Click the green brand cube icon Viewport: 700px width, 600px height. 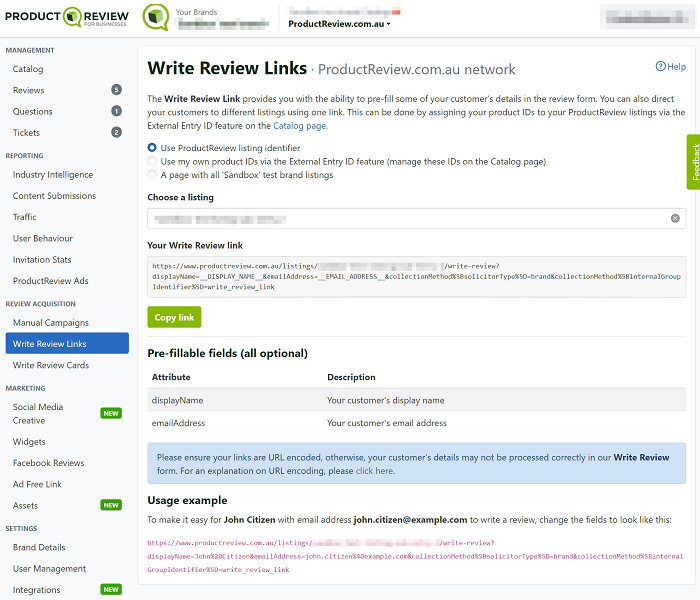(x=155, y=17)
